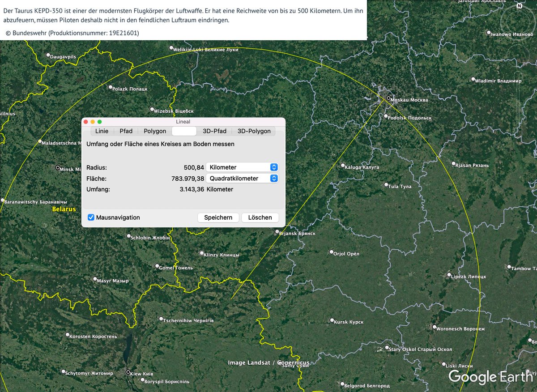Click the Tambow placemark at map edge
537x392 pixels.
click(509, 267)
